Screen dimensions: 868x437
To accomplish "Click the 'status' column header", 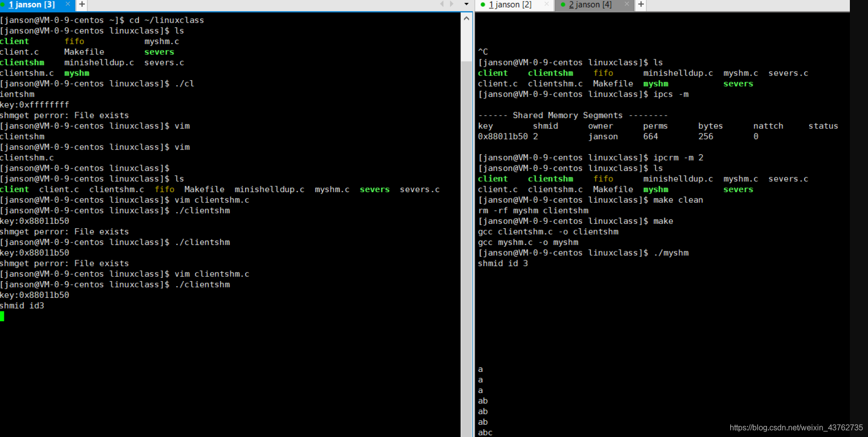I will pos(823,126).
